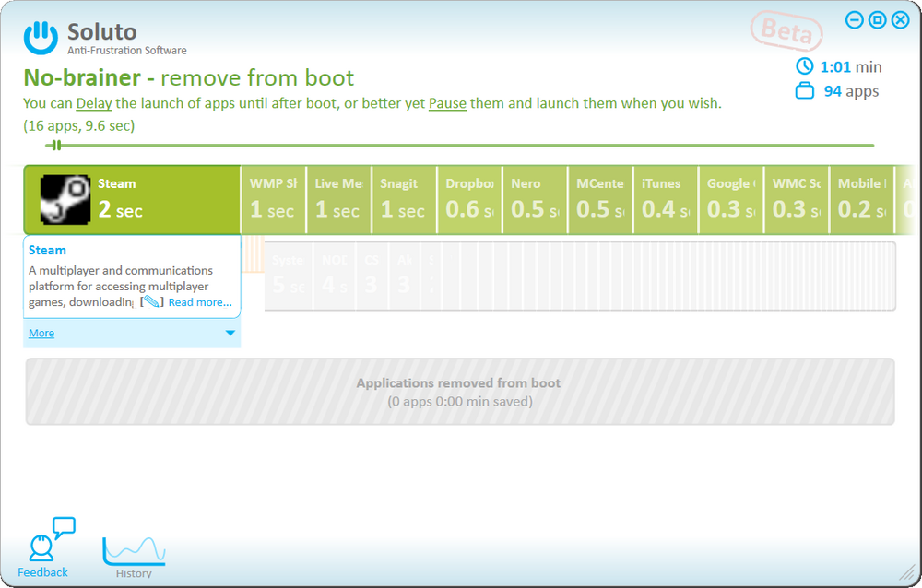Click the faded Syste 5 sec tile
Screen dimensions: 922x588
[289, 276]
